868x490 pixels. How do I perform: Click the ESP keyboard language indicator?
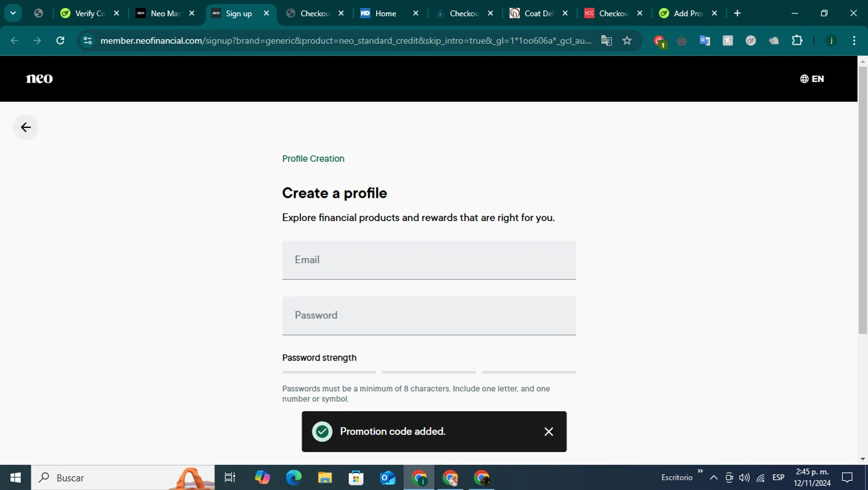[778, 477]
